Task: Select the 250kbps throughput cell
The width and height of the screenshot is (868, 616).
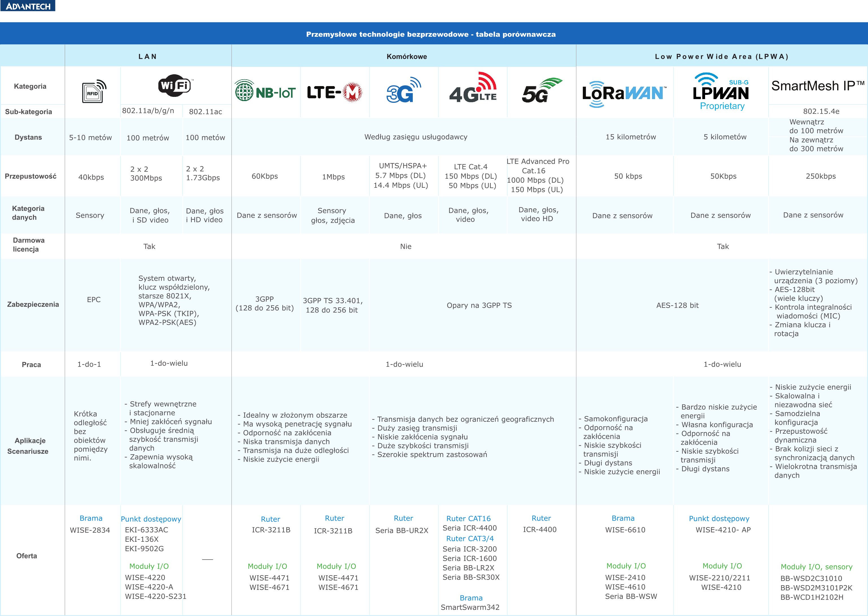Action: coord(821,176)
